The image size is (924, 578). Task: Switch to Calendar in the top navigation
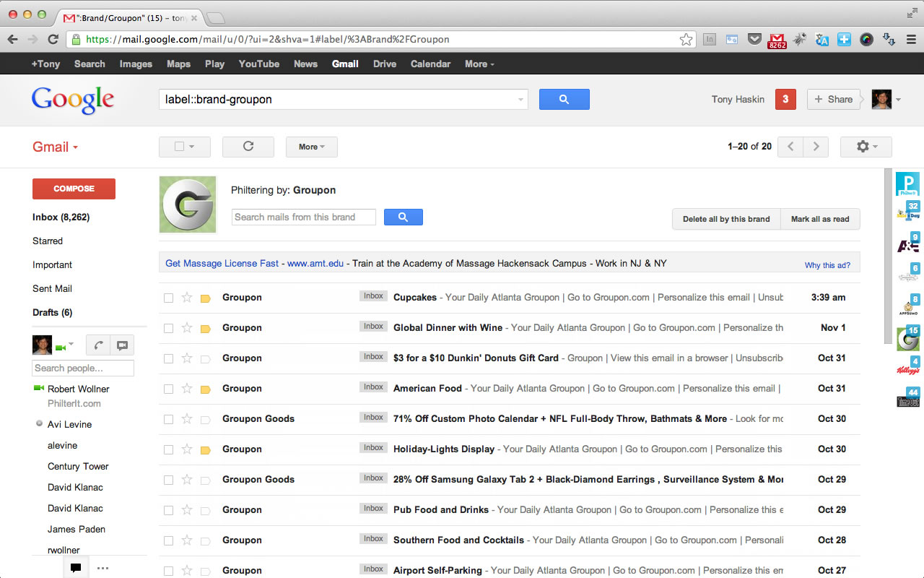[x=430, y=64]
